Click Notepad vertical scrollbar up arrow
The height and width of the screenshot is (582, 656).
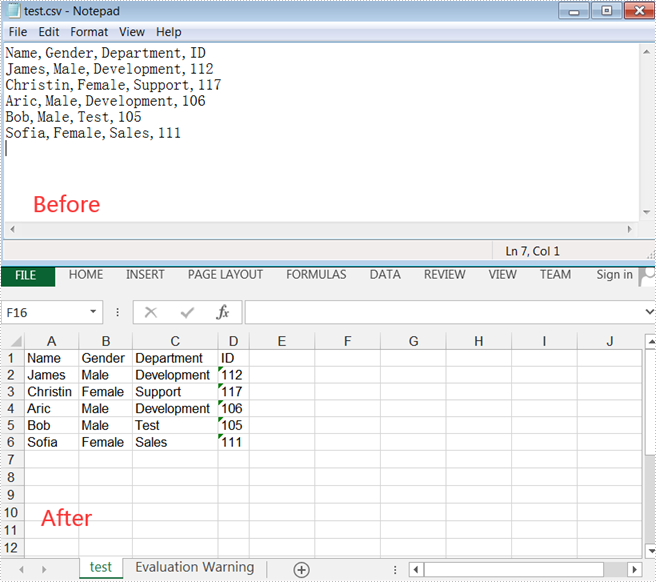click(x=646, y=52)
